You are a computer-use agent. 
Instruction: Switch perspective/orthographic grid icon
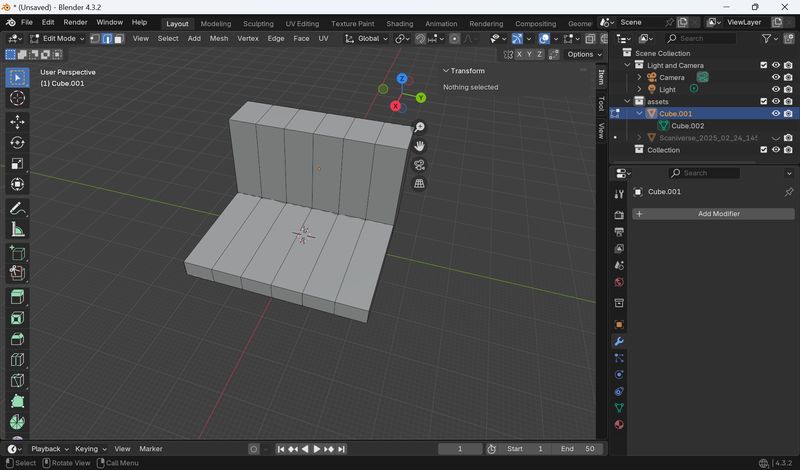click(x=419, y=184)
